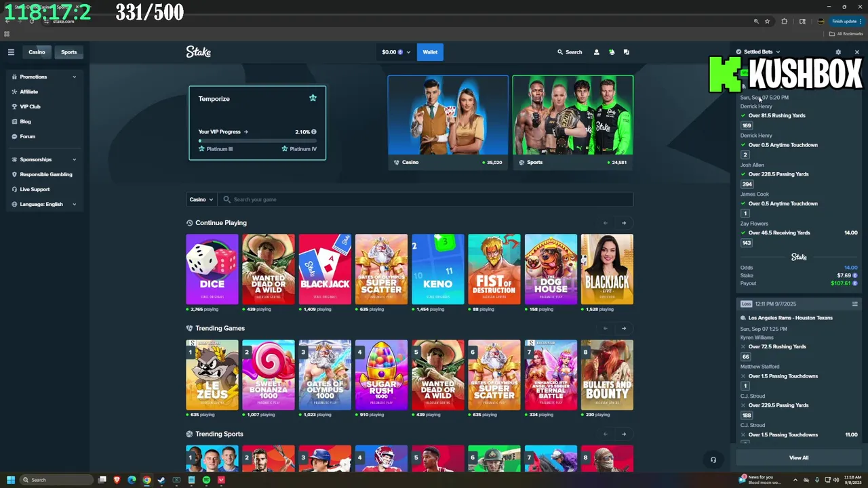
Task: Switch to the Sports tab
Action: [x=68, y=52]
